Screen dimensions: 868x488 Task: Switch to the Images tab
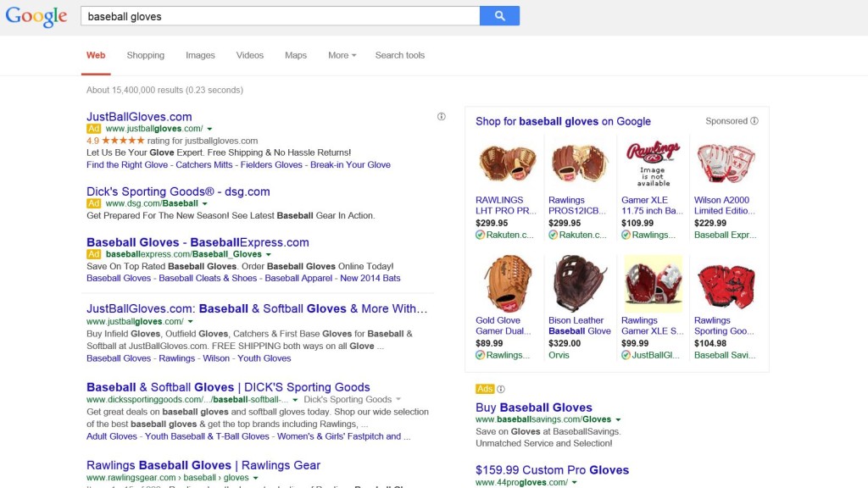tap(200, 55)
